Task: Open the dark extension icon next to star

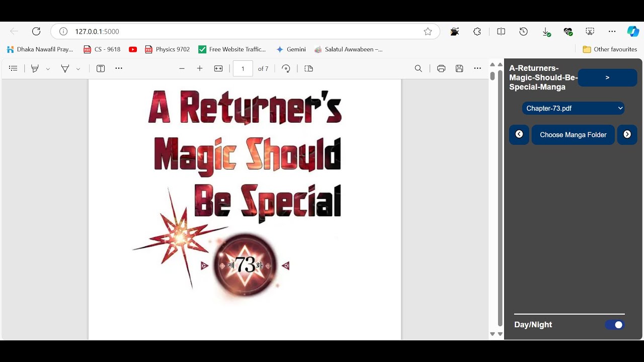Action: (x=455, y=31)
